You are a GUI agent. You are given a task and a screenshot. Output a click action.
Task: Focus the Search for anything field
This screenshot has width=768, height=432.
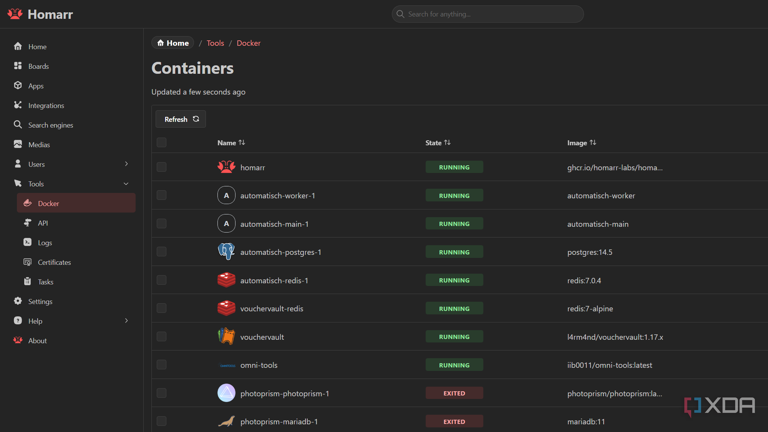(487, 14)
